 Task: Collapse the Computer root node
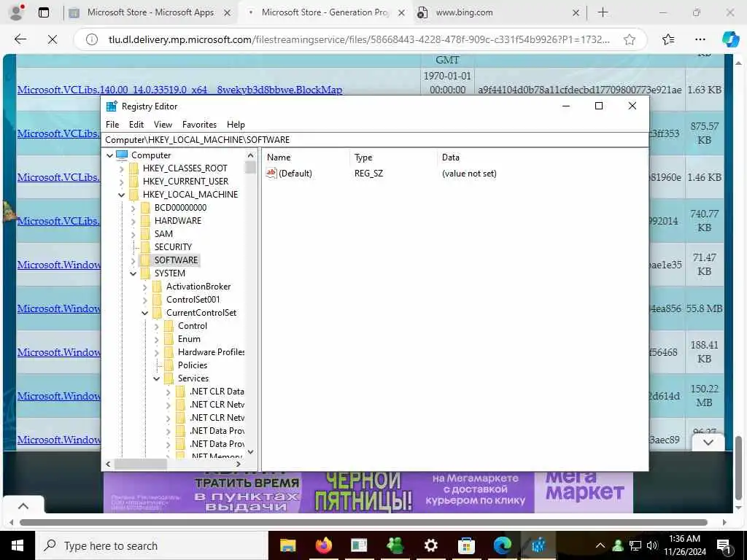click(x=109, y=155)
